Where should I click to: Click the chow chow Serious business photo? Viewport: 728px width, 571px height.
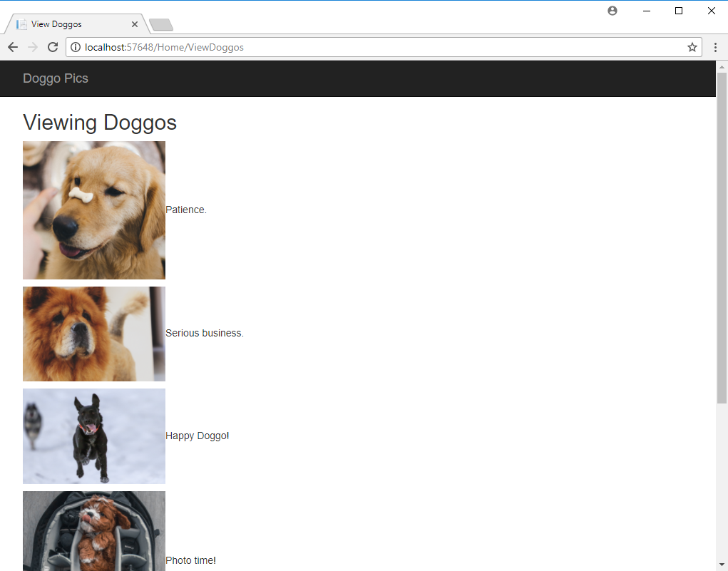94,334
